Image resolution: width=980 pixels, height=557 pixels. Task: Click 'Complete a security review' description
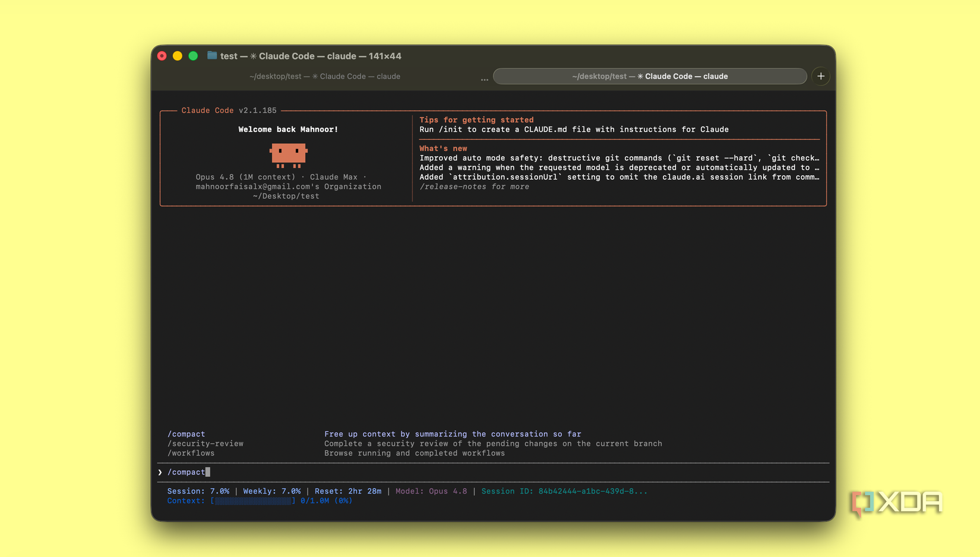tap(493, 444)
